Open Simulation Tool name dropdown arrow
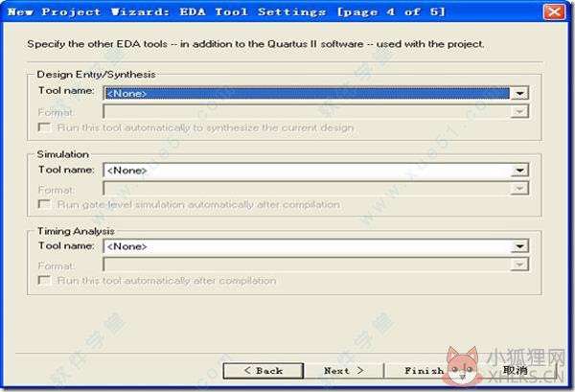Viewport: 575px width, 392px height. pos(519,171)
